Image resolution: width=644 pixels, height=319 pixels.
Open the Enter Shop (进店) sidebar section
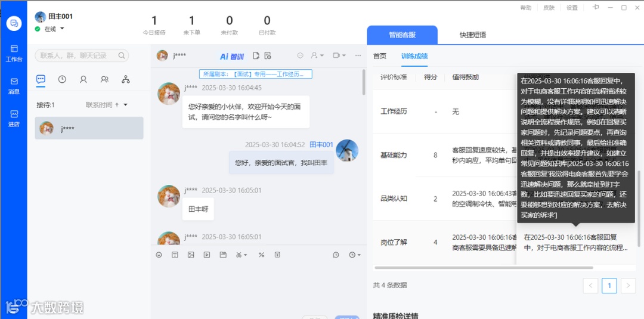(14, 119)
